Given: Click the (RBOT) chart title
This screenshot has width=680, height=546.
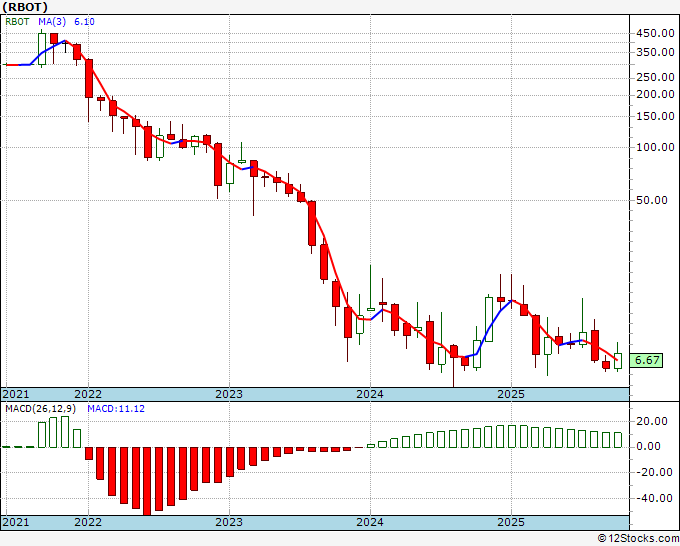Looking at the screenshot, I should [25, 7].
